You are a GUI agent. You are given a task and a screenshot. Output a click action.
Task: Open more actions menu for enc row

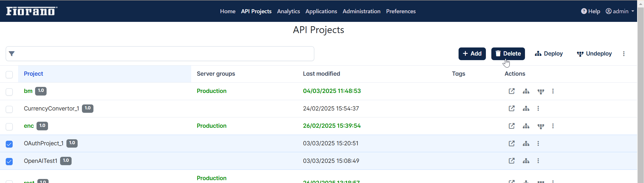(x=553, y=126)
